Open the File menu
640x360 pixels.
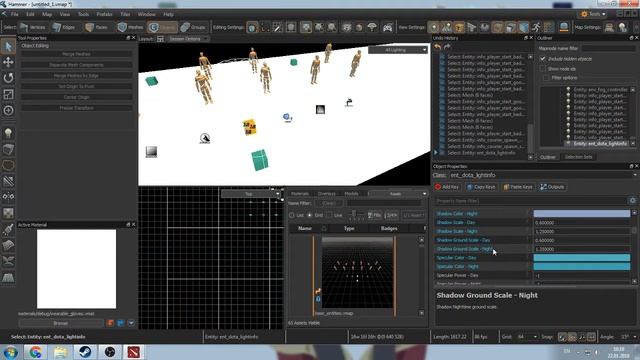click(15, 14)
